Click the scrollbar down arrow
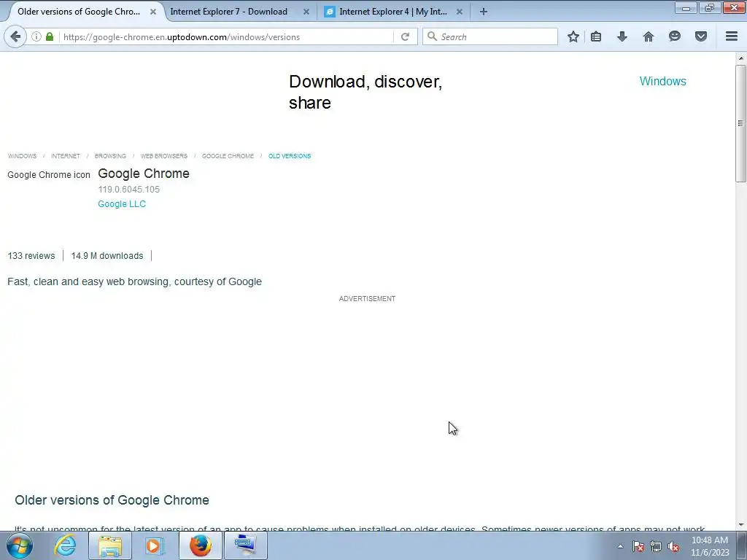747x560 pixels. pos(740,525)
